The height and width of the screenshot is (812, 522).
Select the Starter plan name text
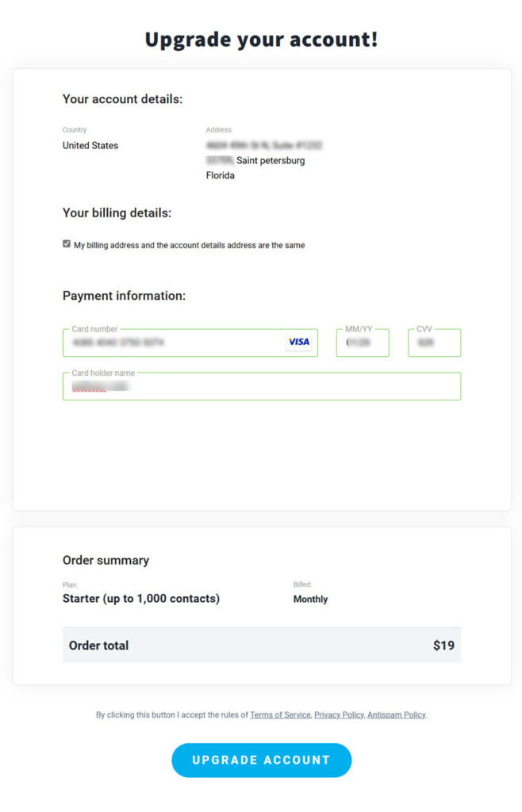[x=141, y=599]
